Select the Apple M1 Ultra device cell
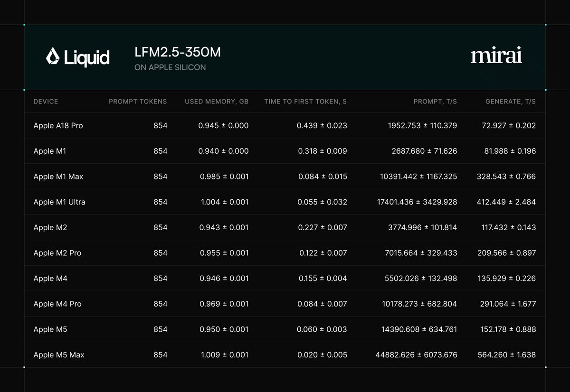The image size is (570, 392). tap(59, 202)
